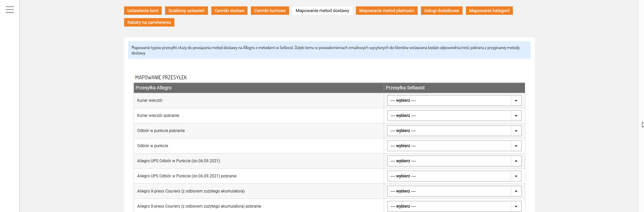Click the Kurier wieczór pobranie label
644x212 pixels.
[158, 116]
